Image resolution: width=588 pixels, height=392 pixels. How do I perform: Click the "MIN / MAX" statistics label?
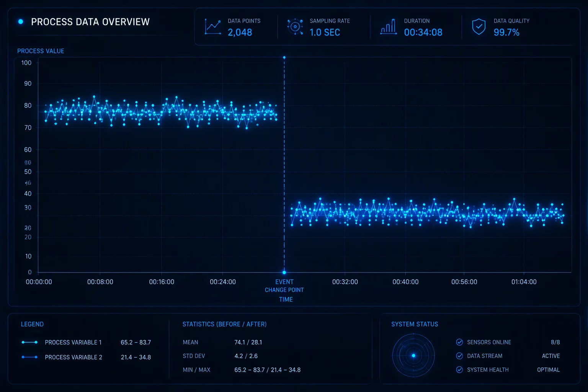[196, 370]
